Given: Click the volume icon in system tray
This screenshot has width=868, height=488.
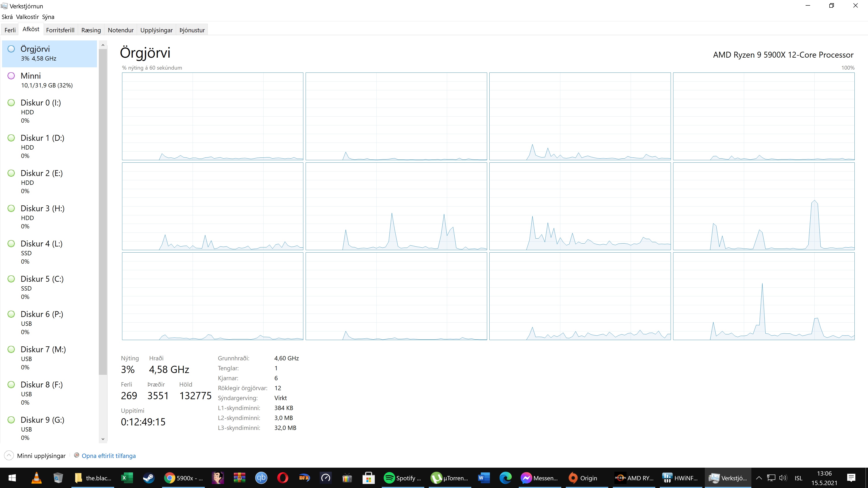Looking at the screenshot, I should tap(783, 478).
